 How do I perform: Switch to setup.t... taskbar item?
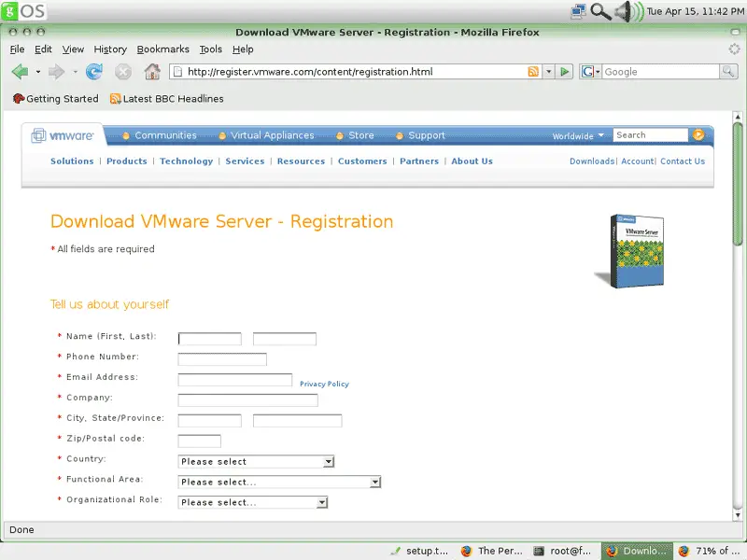418,551
